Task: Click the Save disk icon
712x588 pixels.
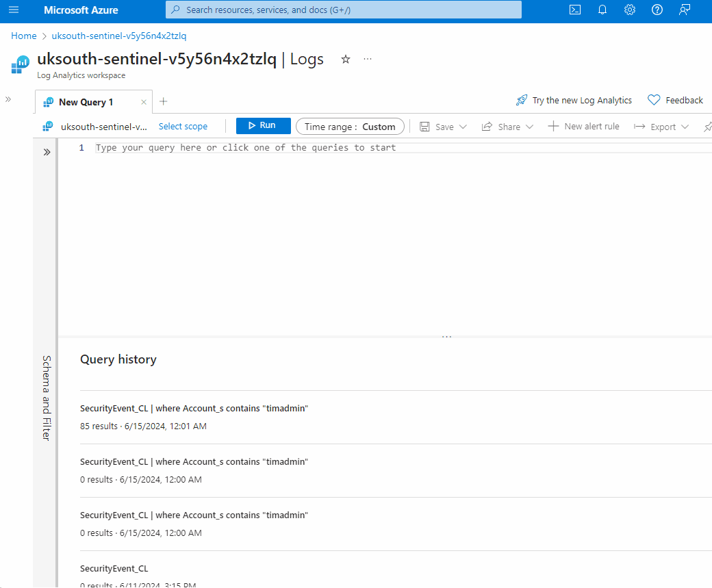Action: tap(424, 127)
